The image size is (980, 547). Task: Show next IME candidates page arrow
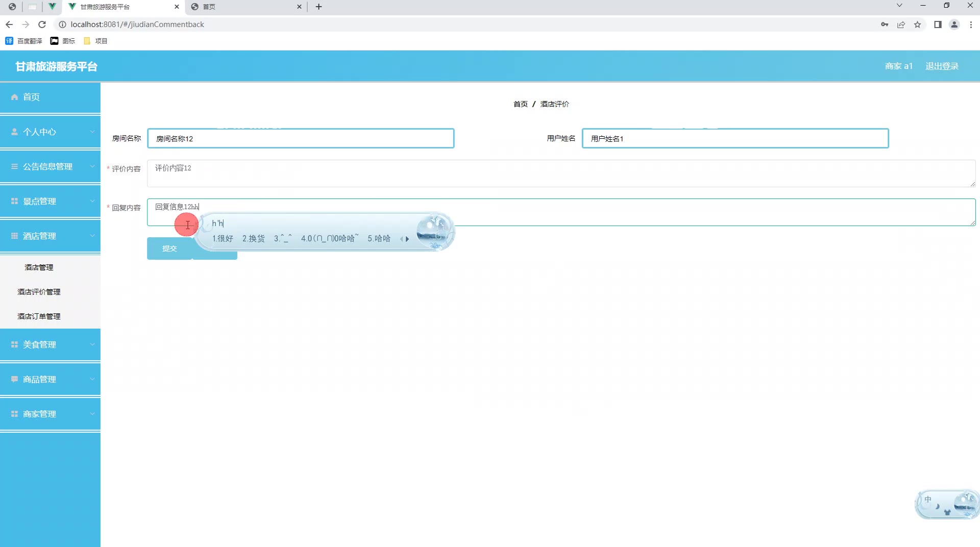(x=407, y=239)
